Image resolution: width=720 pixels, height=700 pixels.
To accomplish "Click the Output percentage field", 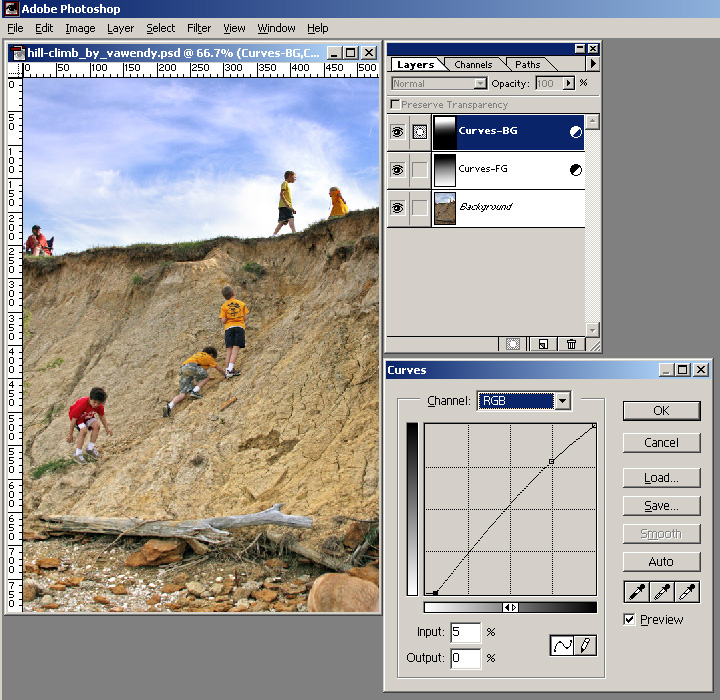I will point(466,658).
